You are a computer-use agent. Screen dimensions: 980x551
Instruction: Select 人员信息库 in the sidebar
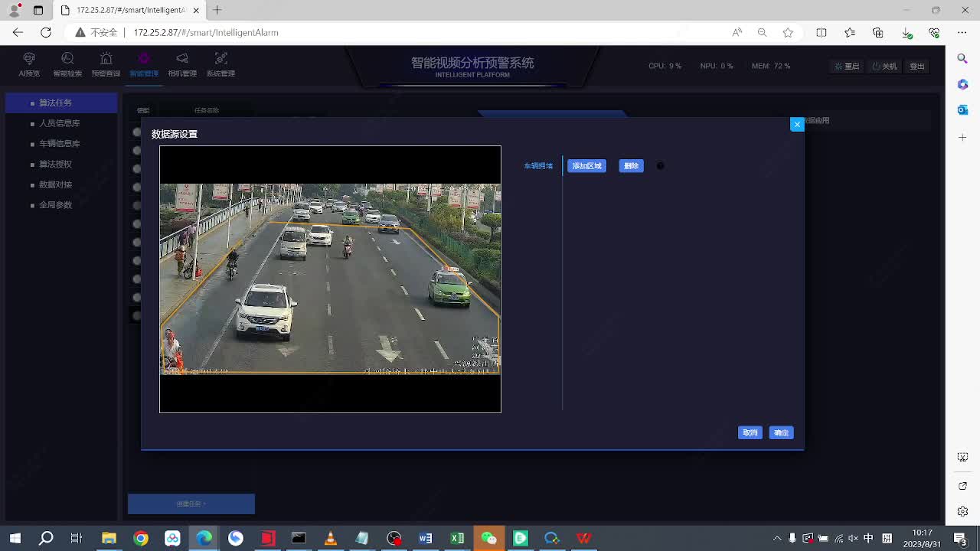coord(59,123)
